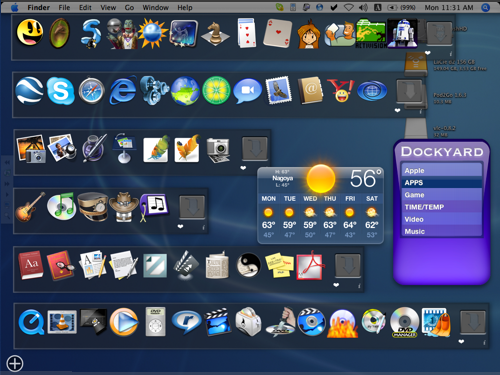The image size is (500, 375).
Task: Open iTunes
Action: pyautogui.click(x=61, y=207)
